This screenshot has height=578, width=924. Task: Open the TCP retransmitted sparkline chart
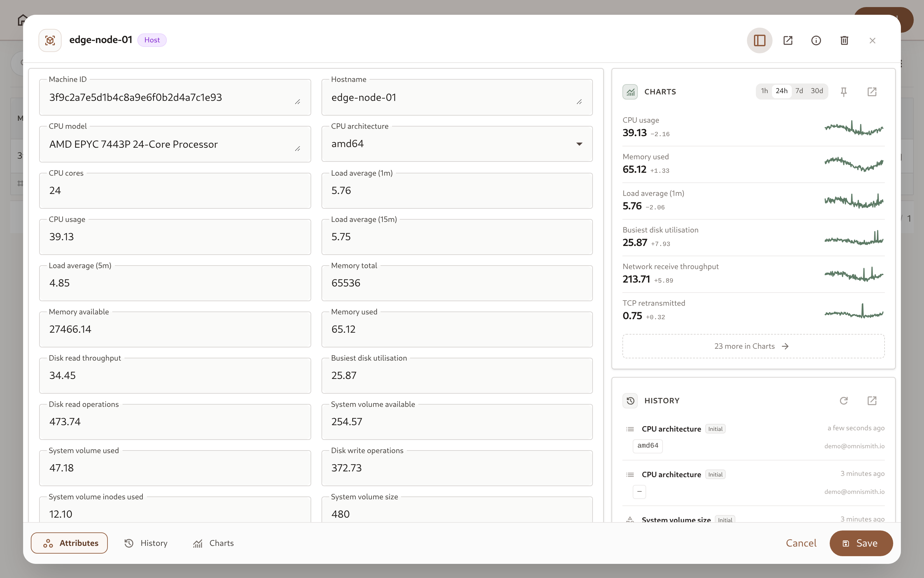tap(854, 311)
